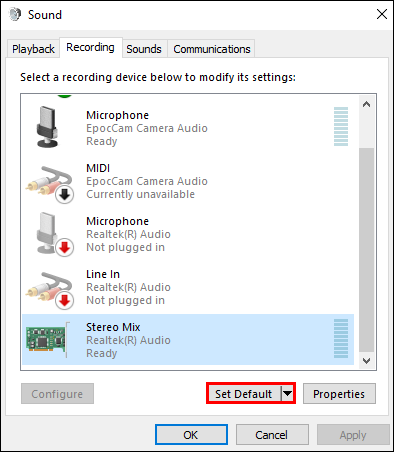Click the device list scrollbar thumb
This screenshot has width=394, height=452.
(x=366, y=250)
